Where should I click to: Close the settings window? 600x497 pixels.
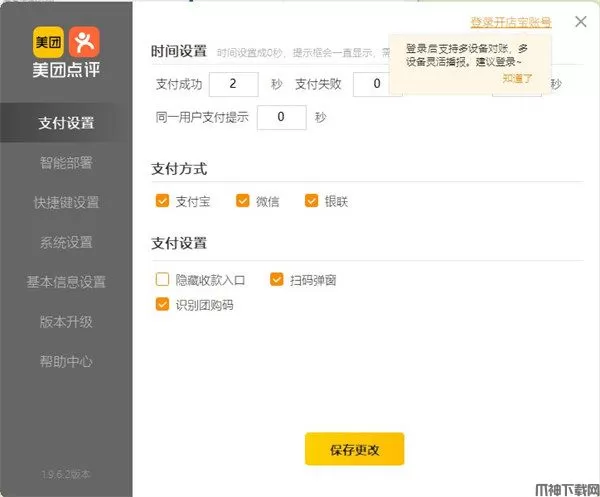(x=581, y=21)
